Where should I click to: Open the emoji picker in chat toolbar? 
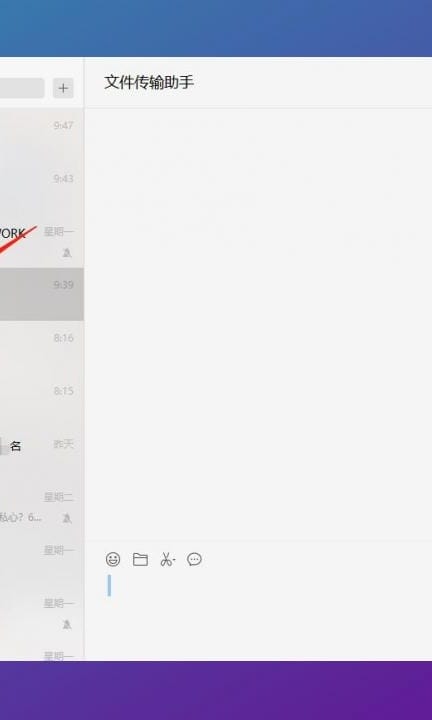tap(112, 559)
